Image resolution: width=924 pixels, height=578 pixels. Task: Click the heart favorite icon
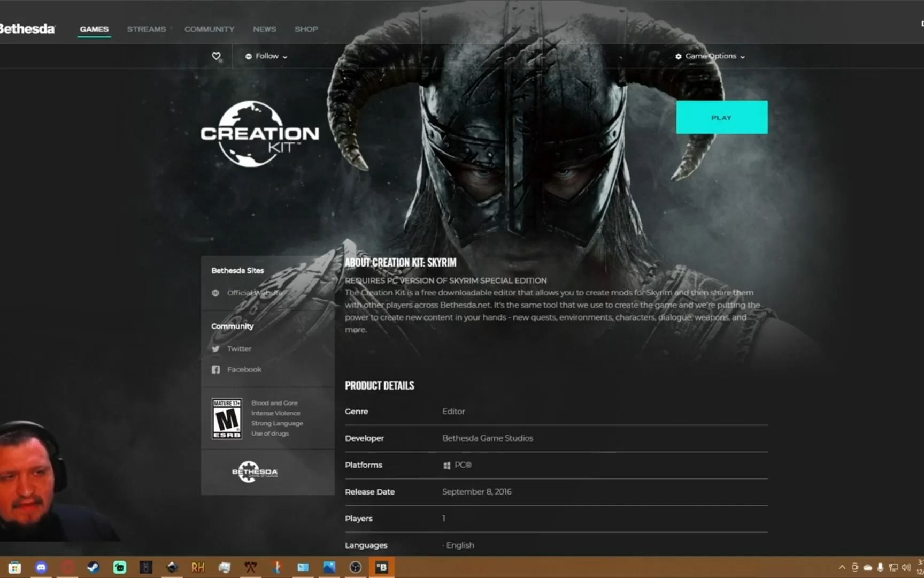[x=216, y=56]
